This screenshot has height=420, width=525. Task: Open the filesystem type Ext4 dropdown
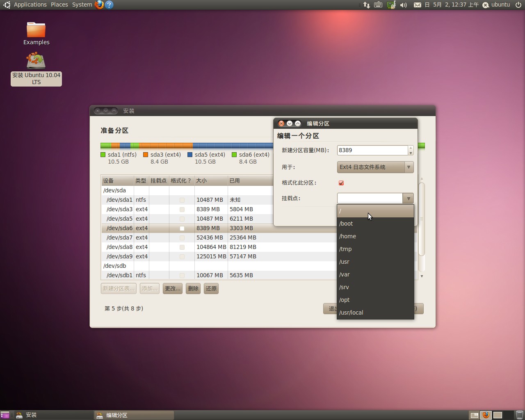click(375, 167)
